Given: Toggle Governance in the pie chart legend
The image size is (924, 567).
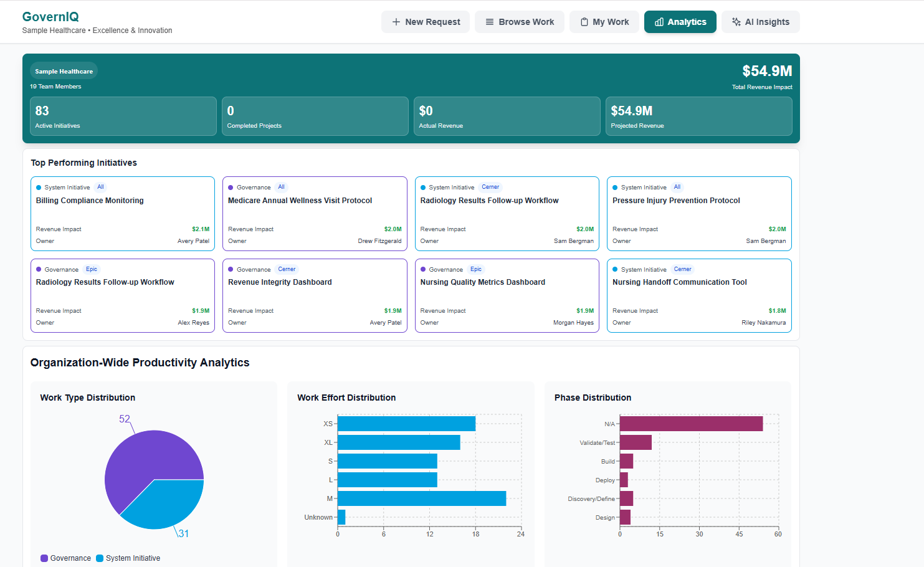Looking at the screenshot, I should point(65,558).
